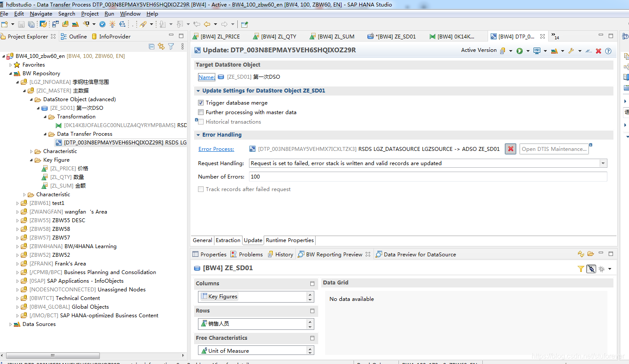Switch to the Outline view tab
Viewport: 629px width, 364px height.
pyautogui.click(x=74, y=37)
